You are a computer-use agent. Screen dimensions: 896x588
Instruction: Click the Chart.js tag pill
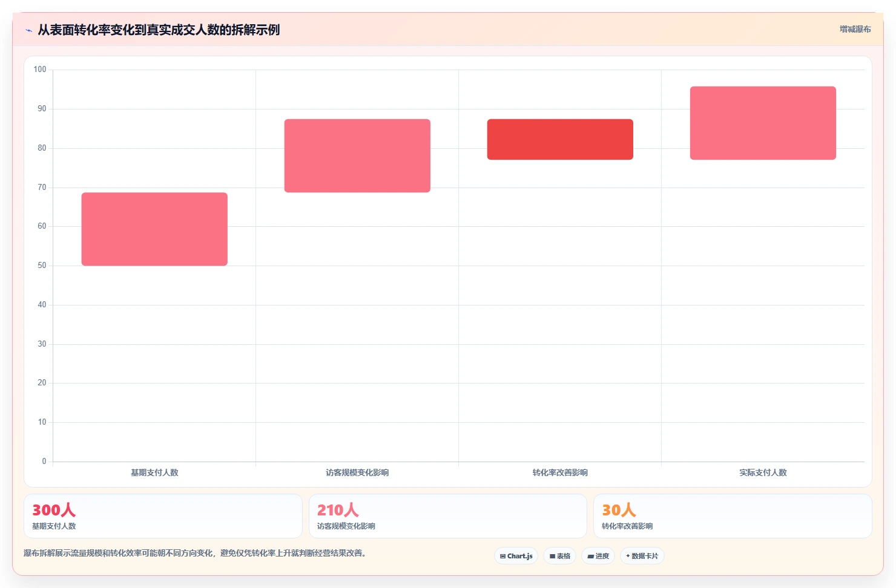tap(516, 556)
